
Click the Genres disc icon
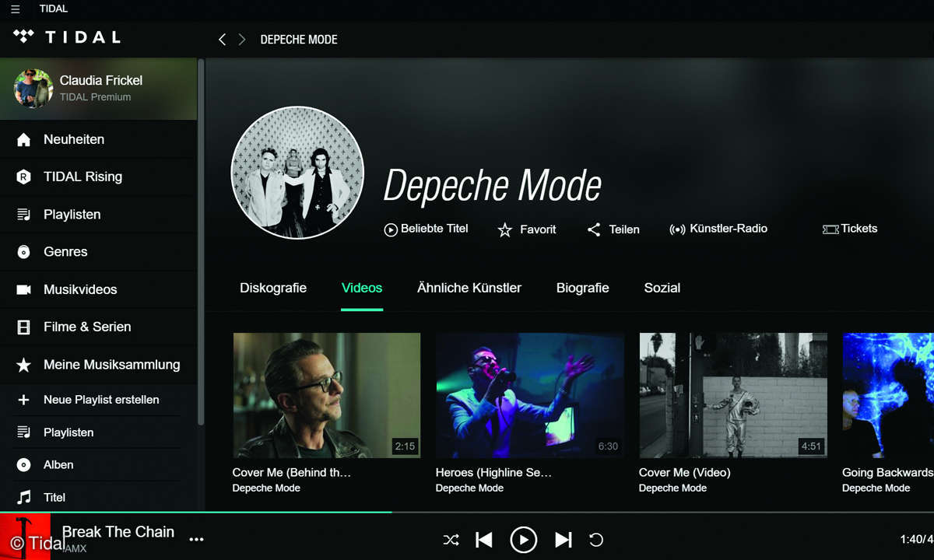24,252
